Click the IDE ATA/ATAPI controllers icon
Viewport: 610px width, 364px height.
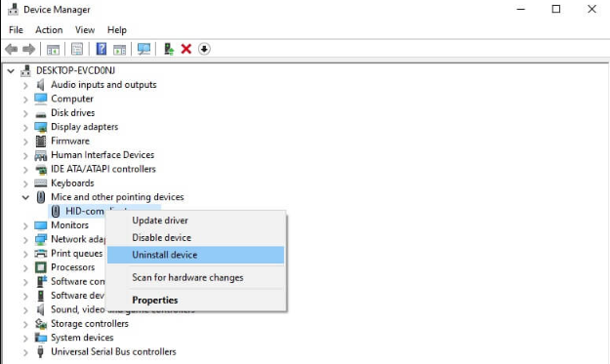[40, 170]
